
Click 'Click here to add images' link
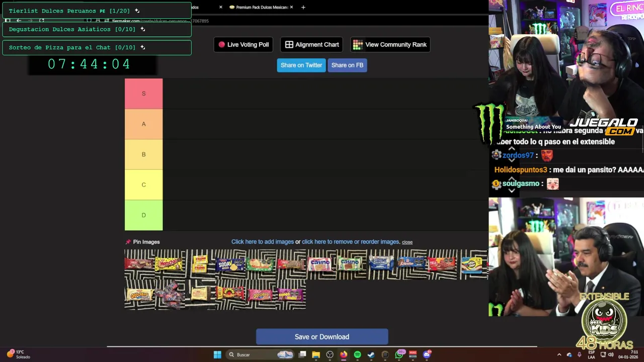pyautogui.click(x=263, y=242)
